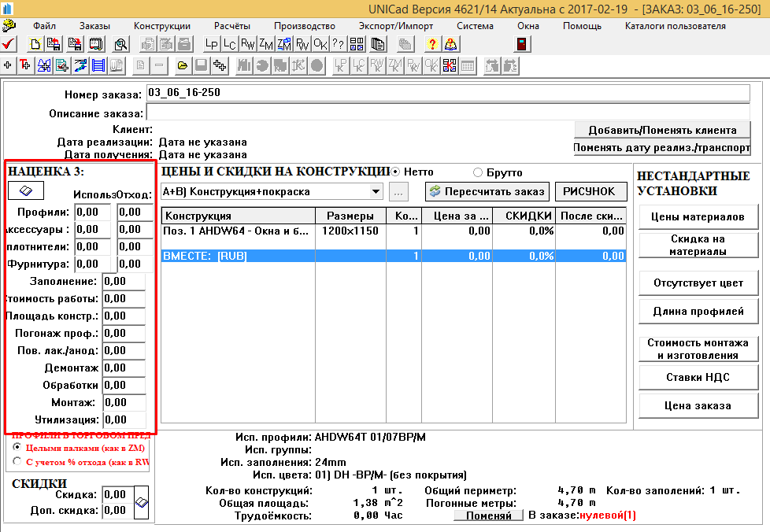Click the notebook organizer toolbar icon
Image resolution: width=770 pixels, height=532 pixels.
click(96, 45)
